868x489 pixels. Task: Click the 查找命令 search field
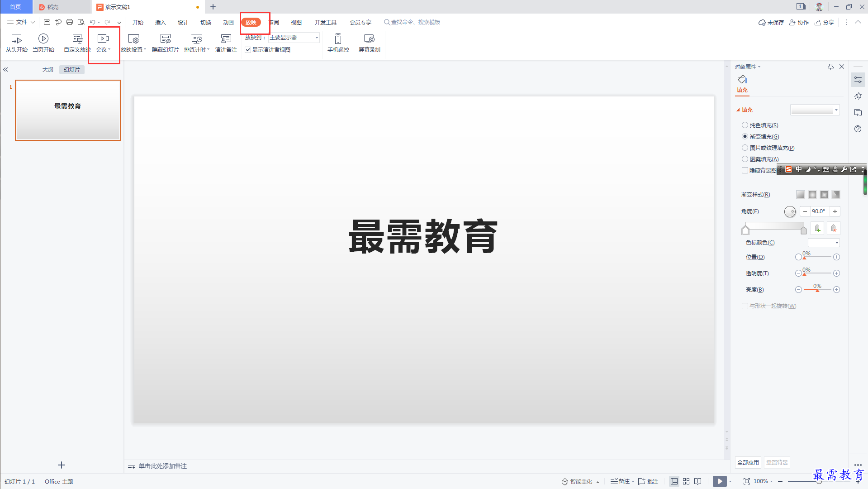413,22
